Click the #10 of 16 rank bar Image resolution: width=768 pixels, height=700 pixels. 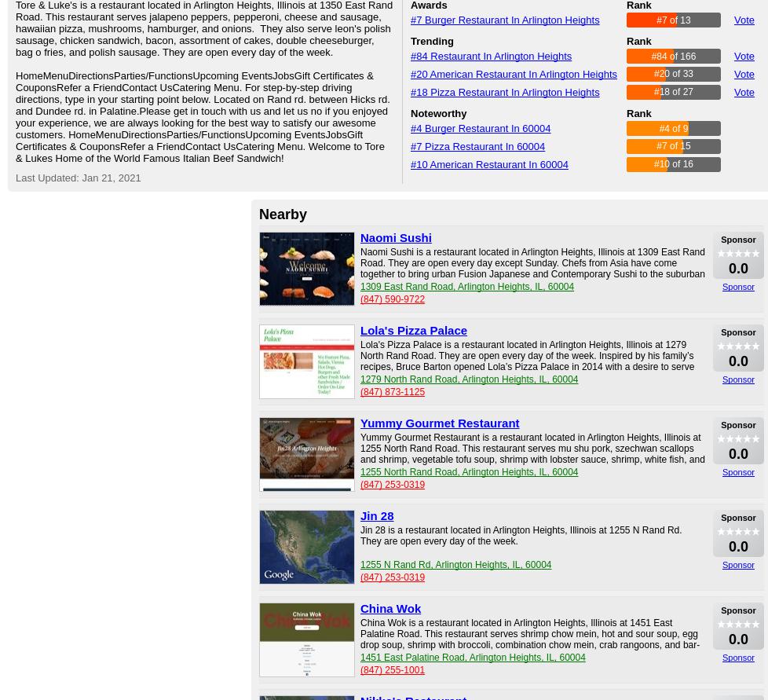673,164
